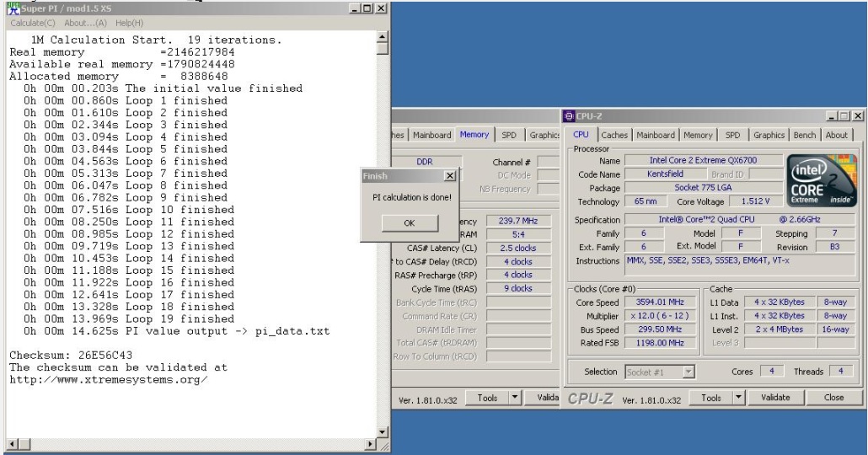Switch to Caches tab in front CPU-Z
868x455 pixels.
(x=614, y=135)
